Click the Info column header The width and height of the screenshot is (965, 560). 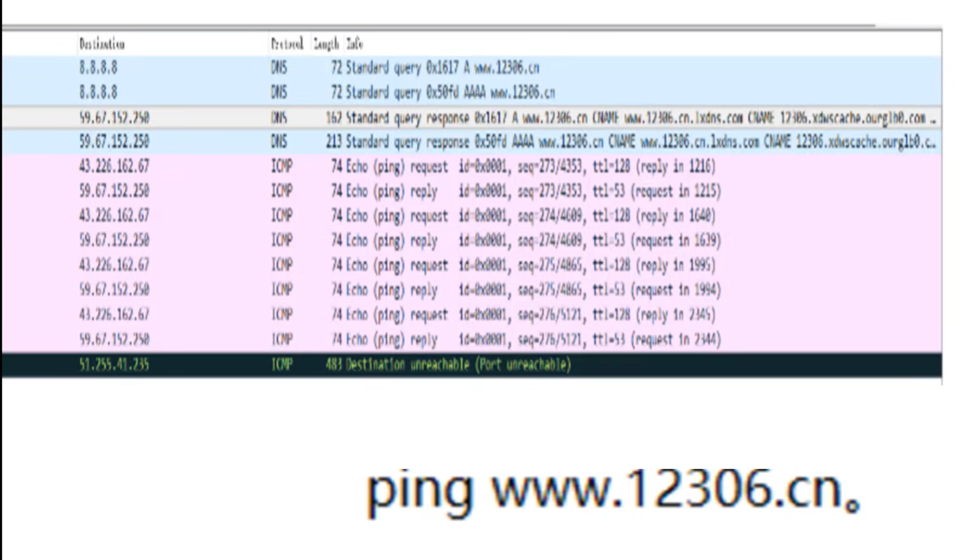coord(354,44)
